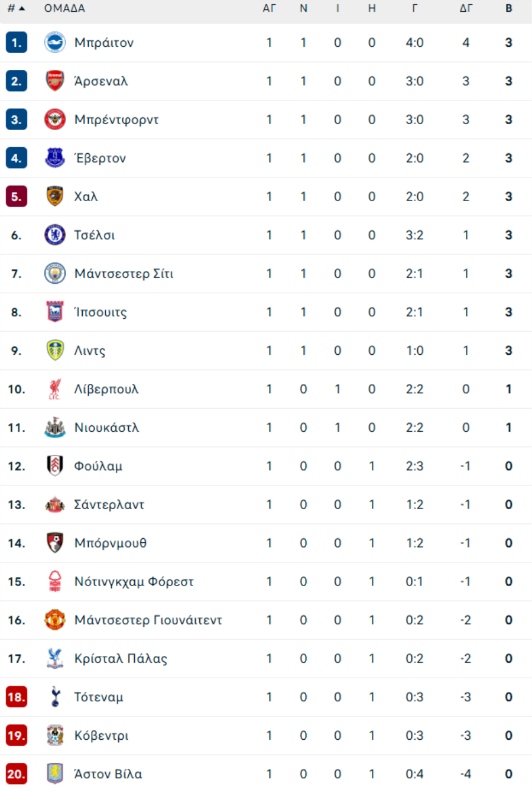Click the ΔΓ goal difference header

click(466, 8)
